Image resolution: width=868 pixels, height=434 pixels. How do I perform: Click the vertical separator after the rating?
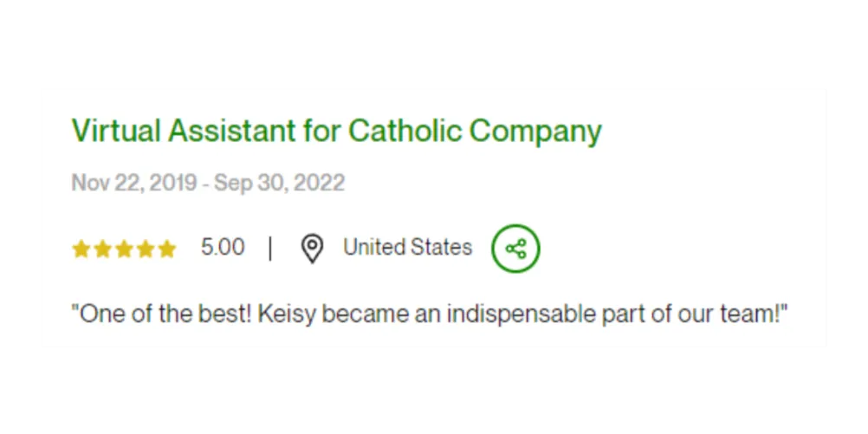270,249
